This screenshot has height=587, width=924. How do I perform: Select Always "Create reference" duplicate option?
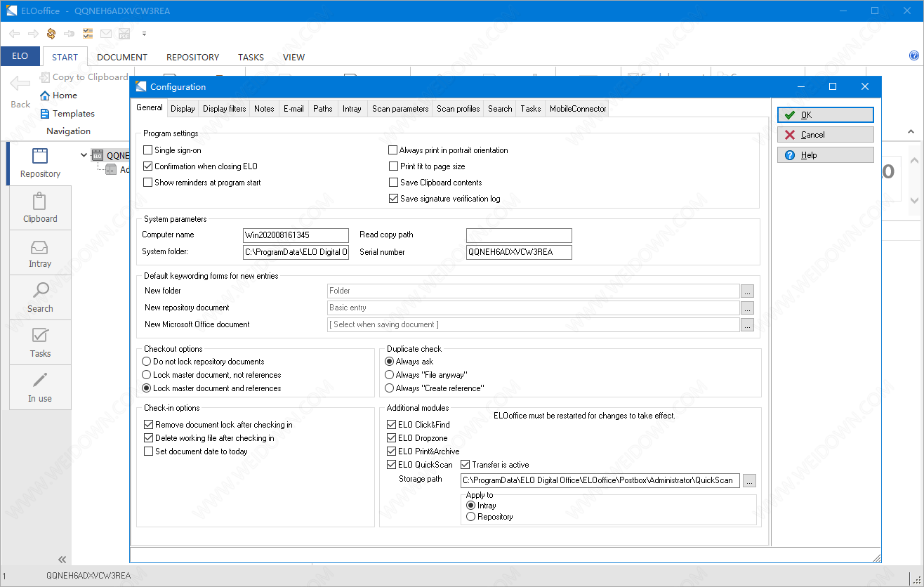tap(389, 388)
